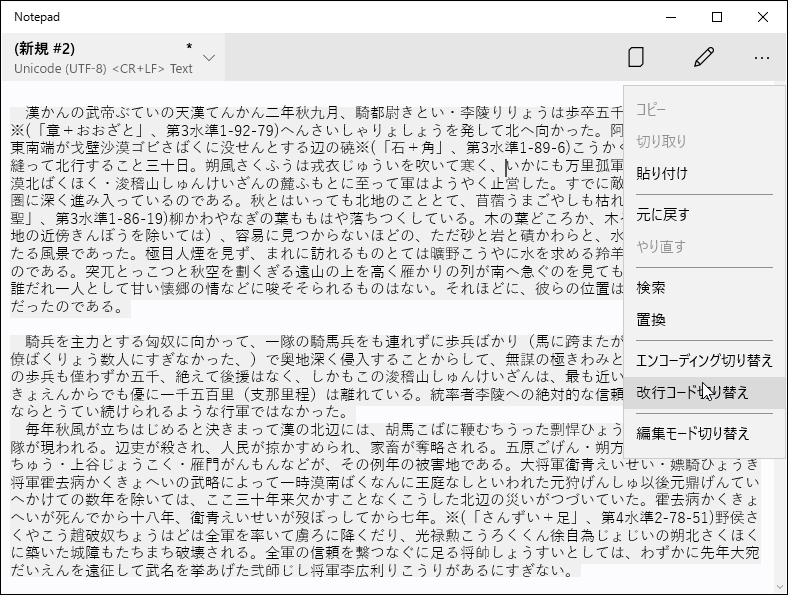Select the (新規 #2) document tab

tap(113, 57)
